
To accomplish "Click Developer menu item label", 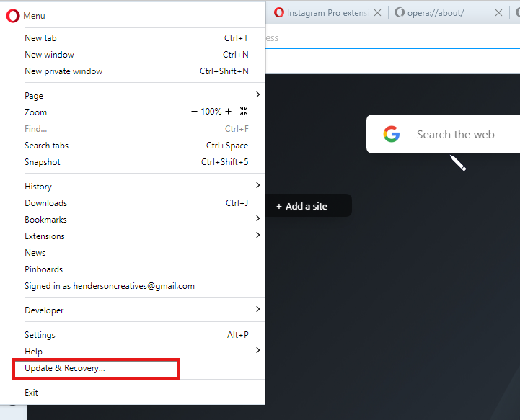I will 44,310.
